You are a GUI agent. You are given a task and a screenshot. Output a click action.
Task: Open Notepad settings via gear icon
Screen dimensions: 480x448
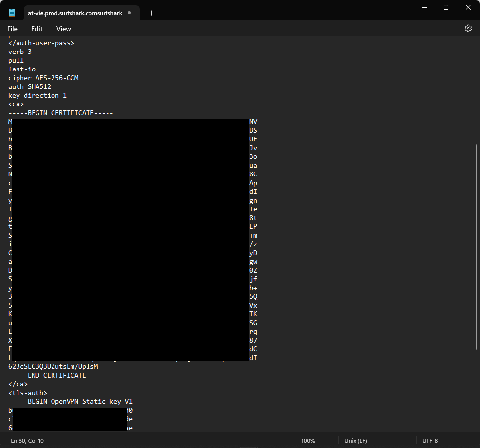point(468,29)
